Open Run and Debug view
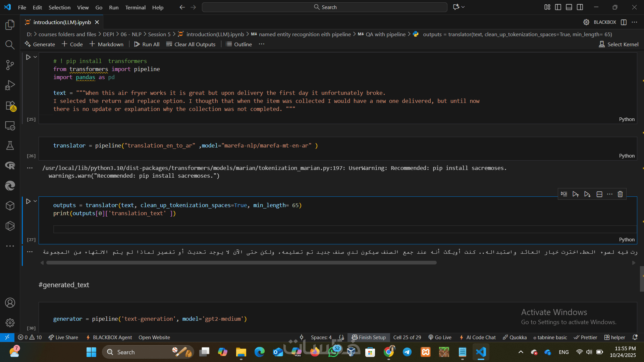 pyautogui.click(x=10, y=85)
